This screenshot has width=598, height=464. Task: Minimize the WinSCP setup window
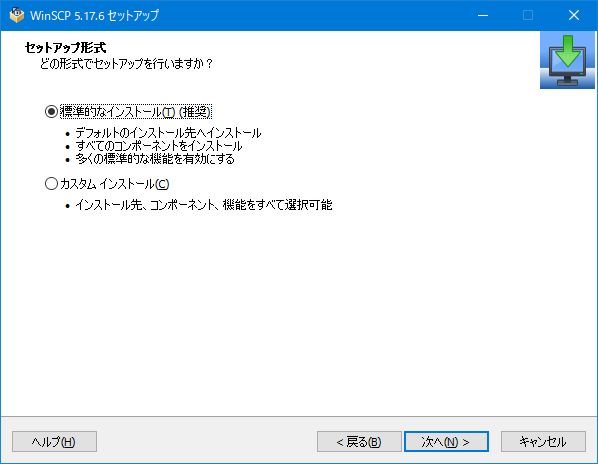[x=483, y=15]
